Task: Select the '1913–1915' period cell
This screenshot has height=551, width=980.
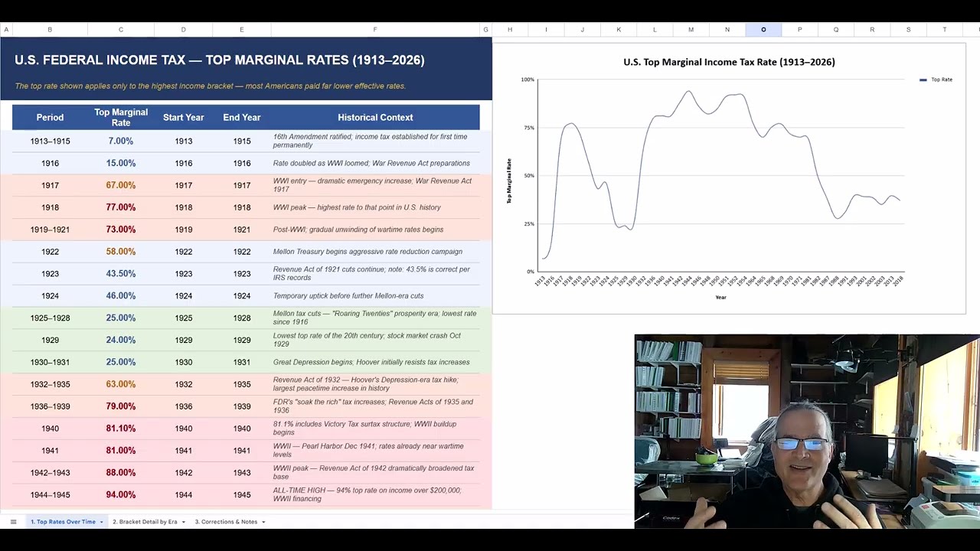Action: [x=50, y=141]
